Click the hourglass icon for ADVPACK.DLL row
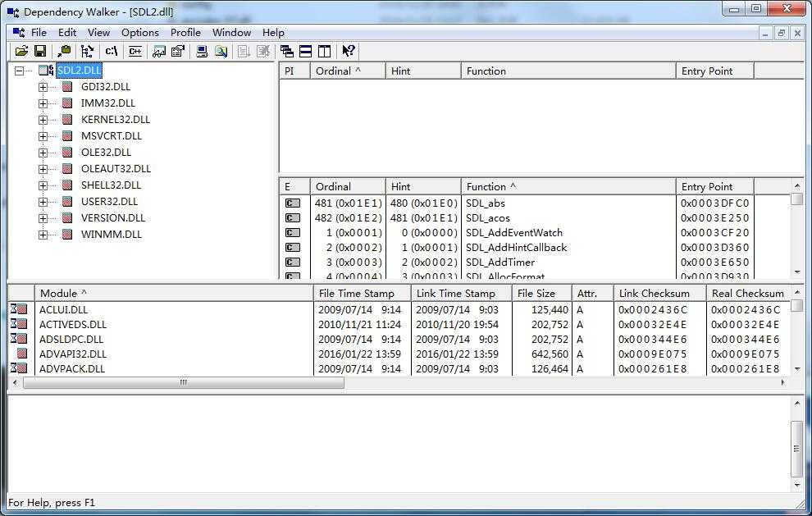Screen dimensions: 812x516 pyautogui.click(x=19, y=368)
